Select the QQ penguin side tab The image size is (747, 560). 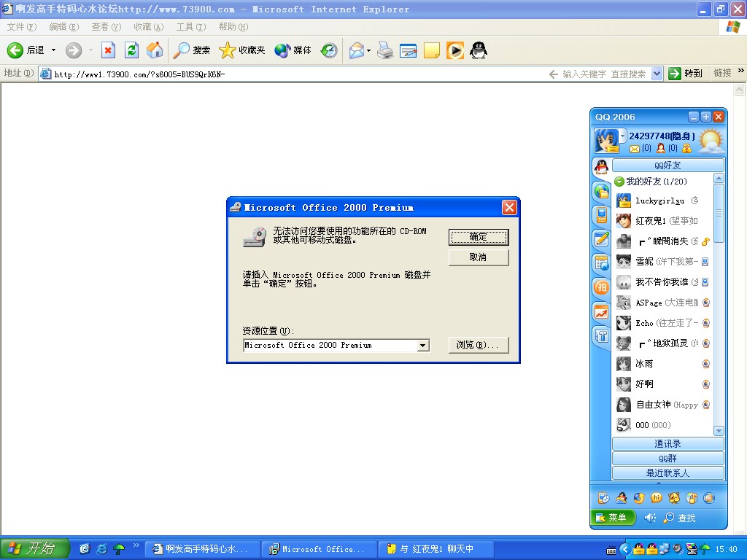click(x=602, y=167)
